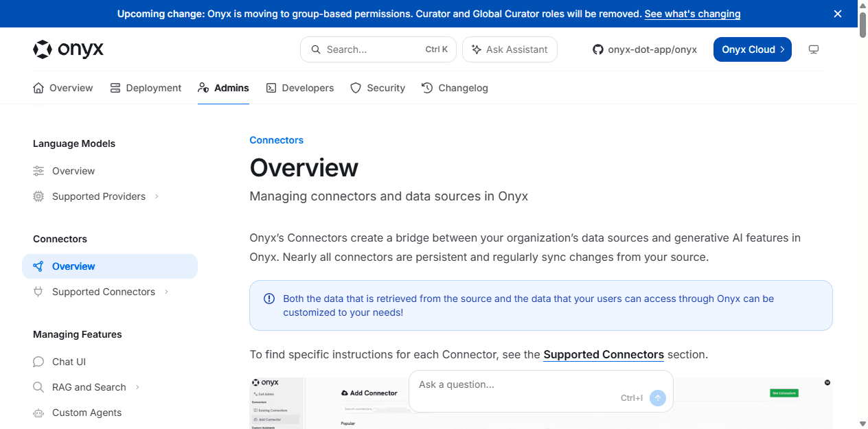Open the Changelog tab
This screenshot has height=429, width=868.
pos(455,88)
